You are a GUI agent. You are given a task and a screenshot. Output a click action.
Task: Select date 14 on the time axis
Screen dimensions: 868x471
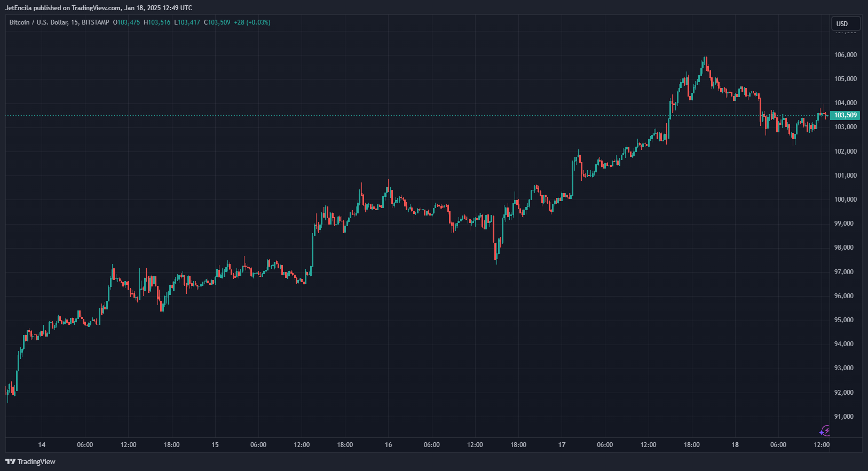pos(42,445)
